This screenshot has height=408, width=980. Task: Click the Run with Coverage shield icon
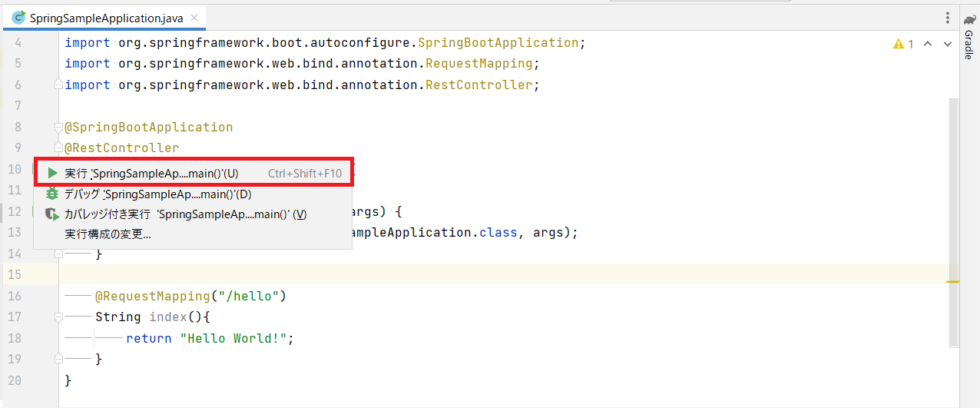click(x=52, y=214)
